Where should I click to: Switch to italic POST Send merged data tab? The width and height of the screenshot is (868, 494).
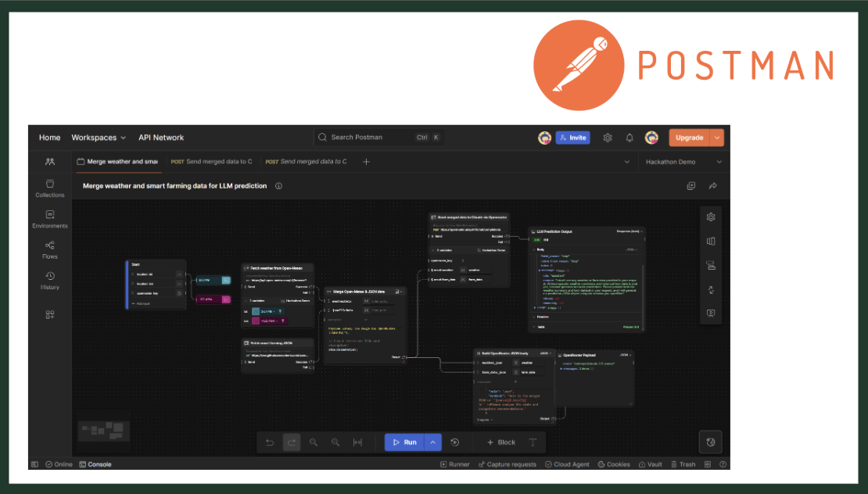point(306,162)
